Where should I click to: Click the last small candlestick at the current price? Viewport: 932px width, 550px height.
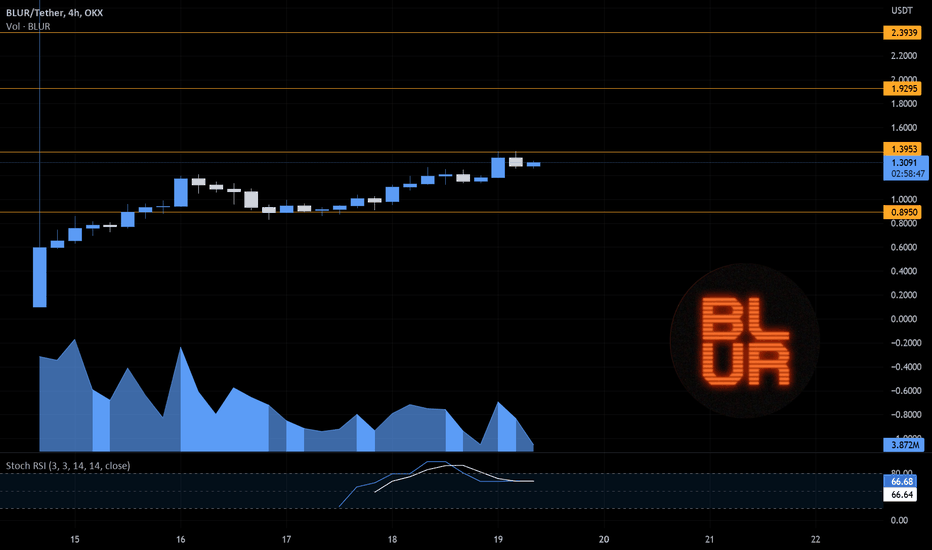[533, 164]
